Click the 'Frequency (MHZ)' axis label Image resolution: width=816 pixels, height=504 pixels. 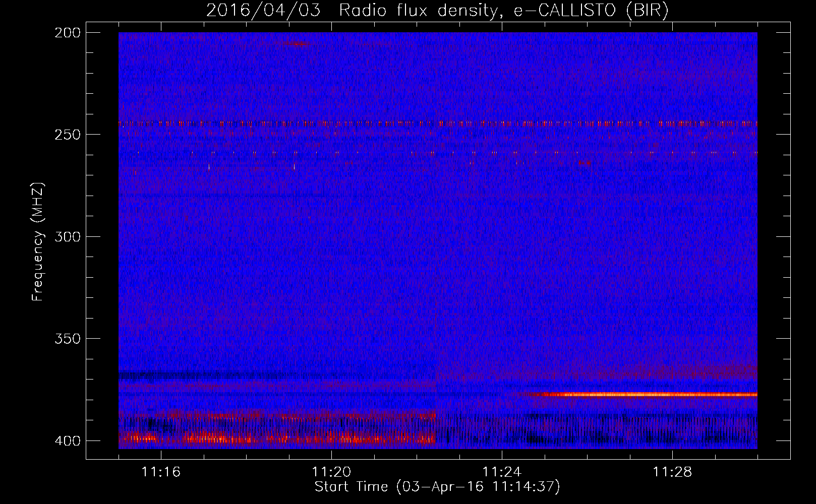[38, 242]
